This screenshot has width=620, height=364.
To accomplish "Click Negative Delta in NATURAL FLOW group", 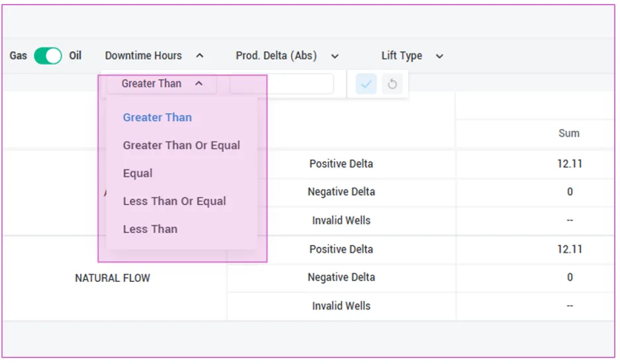I will 341,277.
